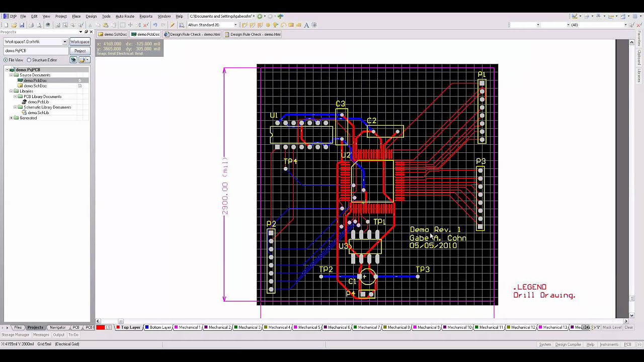Print the document with the printer icon
Viewport: 644px width, 362px height.
point(31,25)
